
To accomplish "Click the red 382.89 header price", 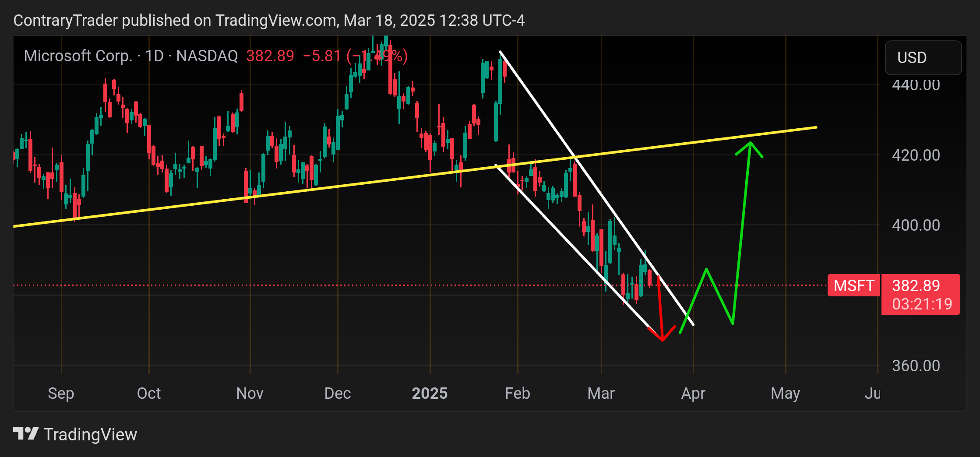I will coord(270,56).
